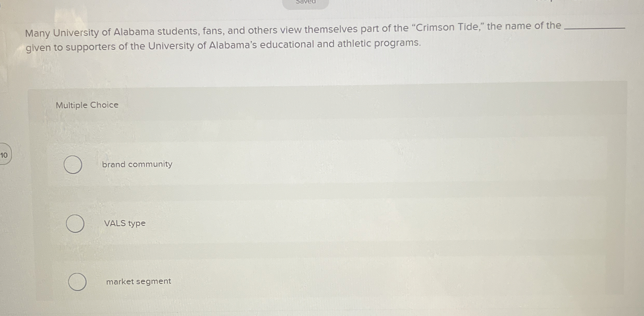Click the middle unselected answer circle
This screenshot has height=316, width=644.
tap(75, 224)
